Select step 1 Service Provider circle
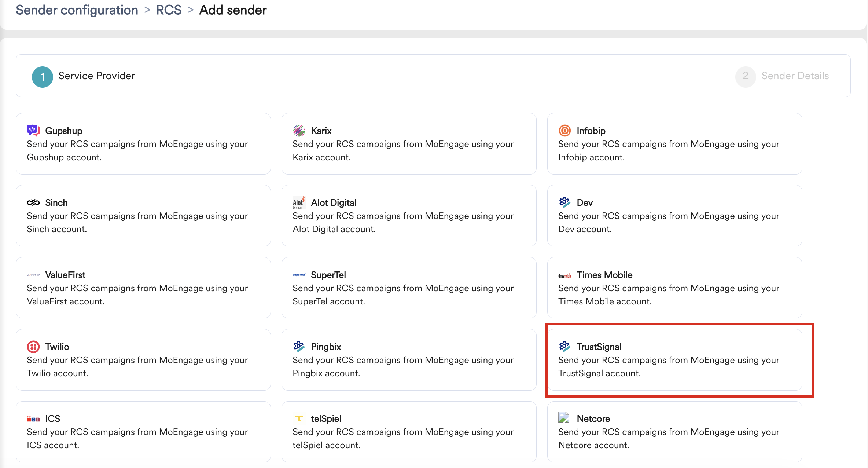 (x=43, y=77)
